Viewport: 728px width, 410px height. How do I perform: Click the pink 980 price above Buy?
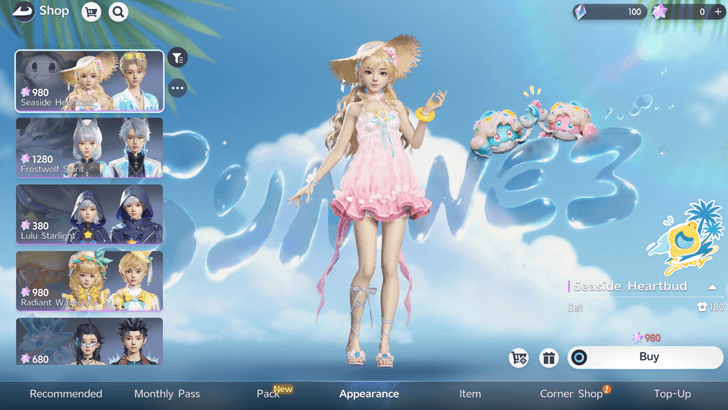pyautogui.click(x=647, y=338)
